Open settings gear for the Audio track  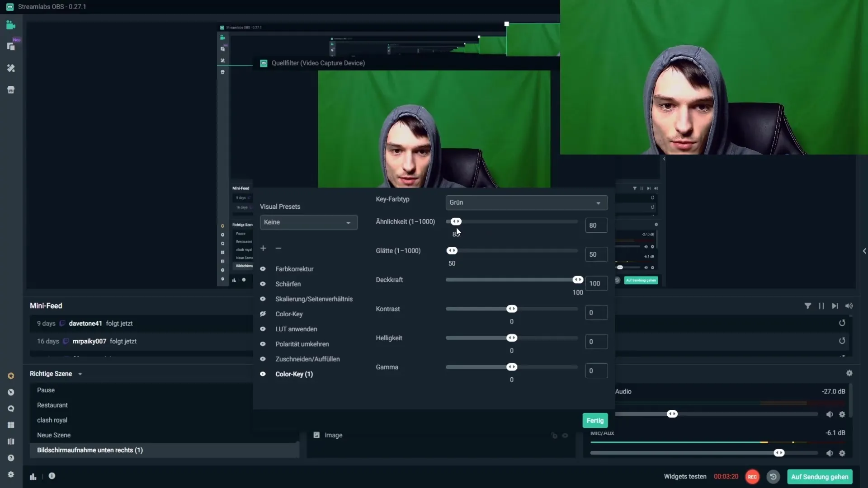click(x=842, y=414)
